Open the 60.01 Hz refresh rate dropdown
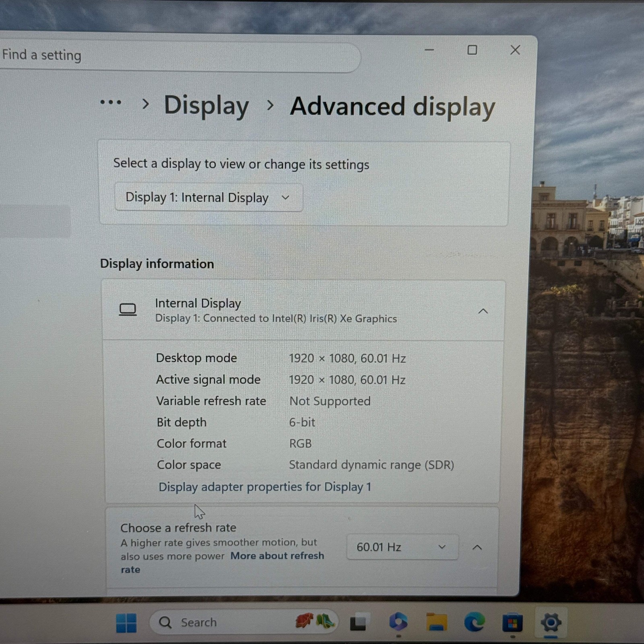The height and width of the screenshot is (644, 644). point(402,547)
